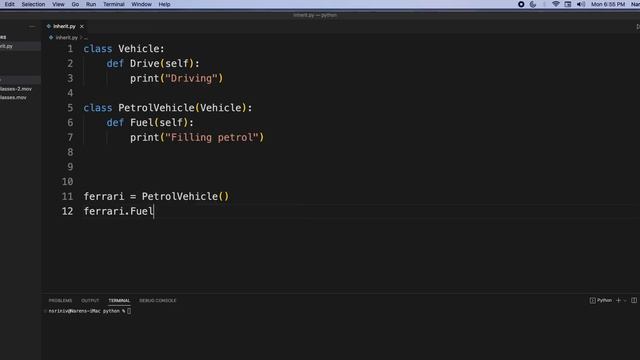Click the Python file icon on inherit.py tab
Screen dimensions: 640x360
(x=49, y=26)
